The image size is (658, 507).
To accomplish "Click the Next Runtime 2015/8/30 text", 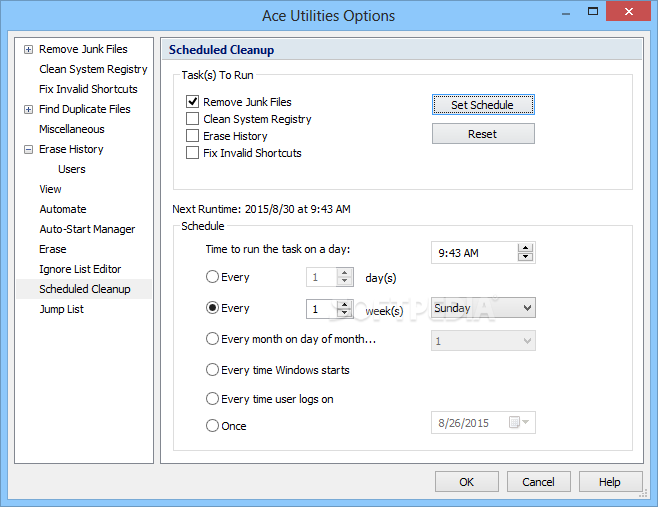I will click(261, 209).
